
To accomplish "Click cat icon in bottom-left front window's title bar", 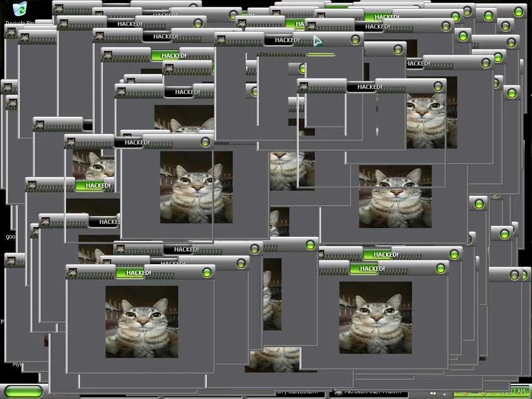I will pyautogui.click(x=72, y=272).
